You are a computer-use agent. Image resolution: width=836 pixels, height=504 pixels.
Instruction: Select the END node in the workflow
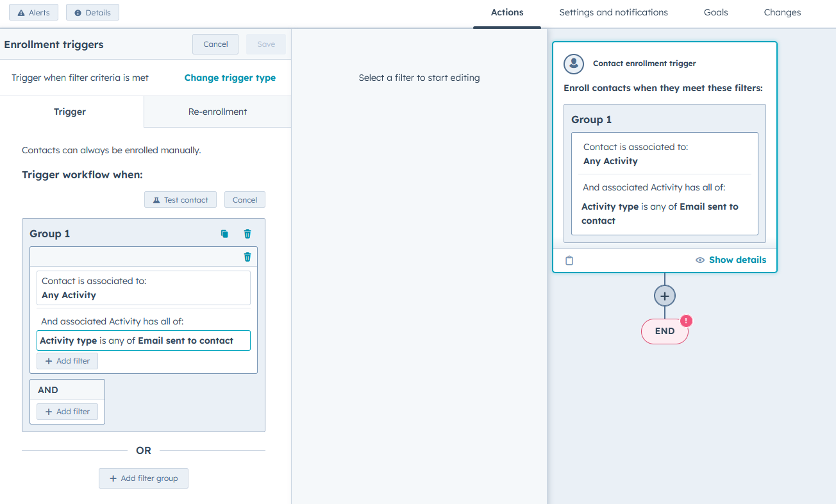pyautogui.click(x=664, y=331)
